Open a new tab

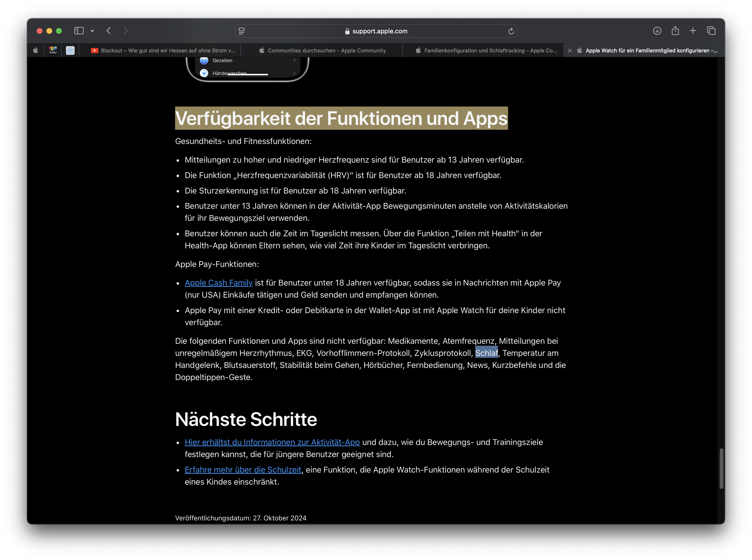[x=693, y=31]
